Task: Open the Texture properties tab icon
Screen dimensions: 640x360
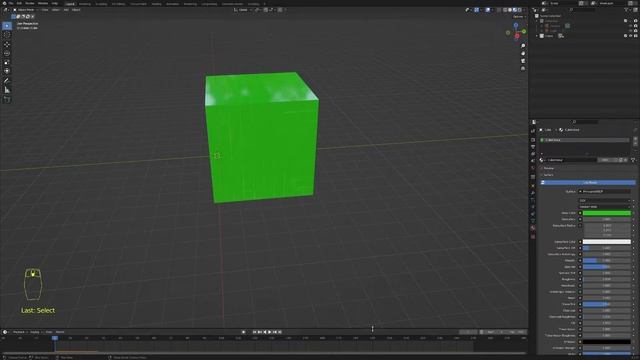Action: pos(533,236)
